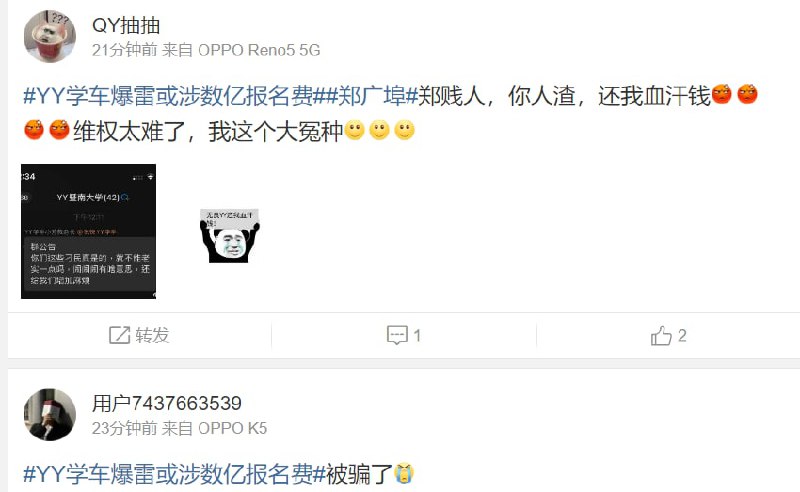The height and width of the screenshot is (492, 800).
Task: Open hashtag #YY学车爆雷或涉数亿报名费# in second post
Action: click(174, 474)
